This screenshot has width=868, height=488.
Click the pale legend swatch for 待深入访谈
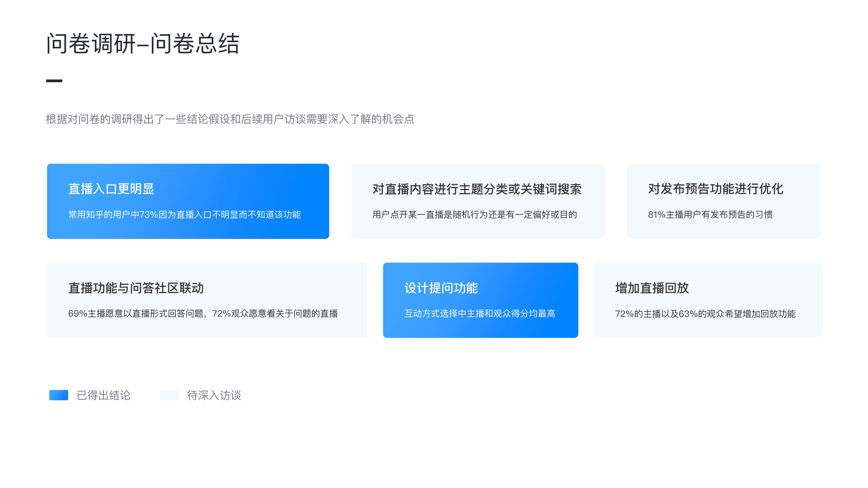click(169, 395)
